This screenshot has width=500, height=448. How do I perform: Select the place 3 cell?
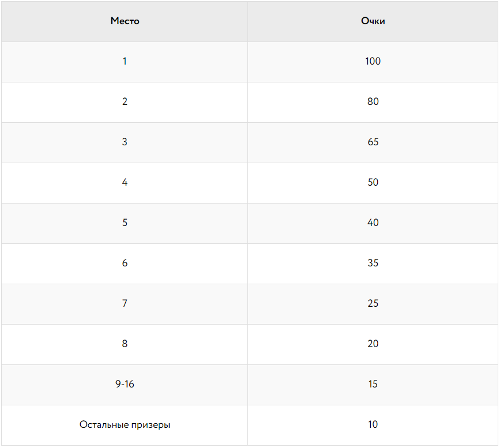coord(125,142)
